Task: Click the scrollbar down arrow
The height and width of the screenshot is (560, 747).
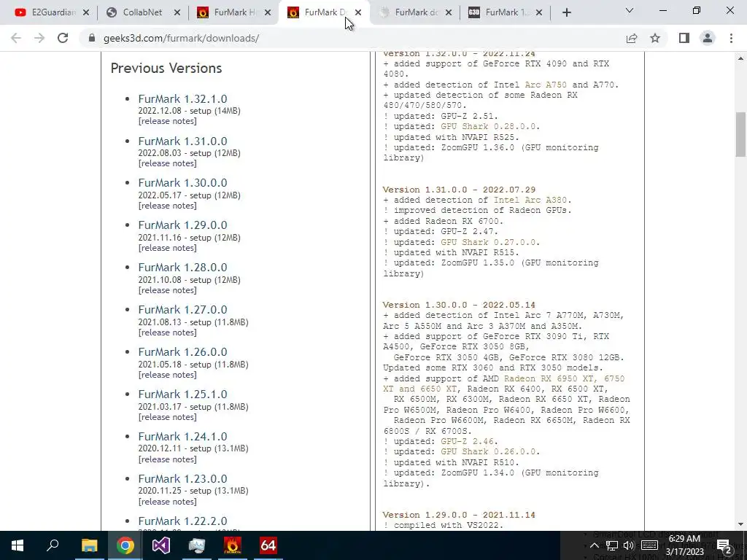Action: point(740,524)
